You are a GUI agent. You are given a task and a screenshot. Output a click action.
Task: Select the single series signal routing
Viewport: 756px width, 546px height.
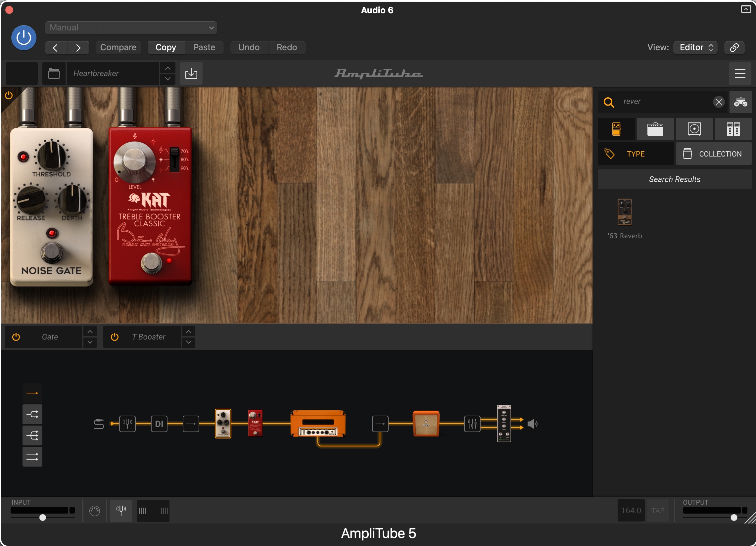tap(32, 394)
